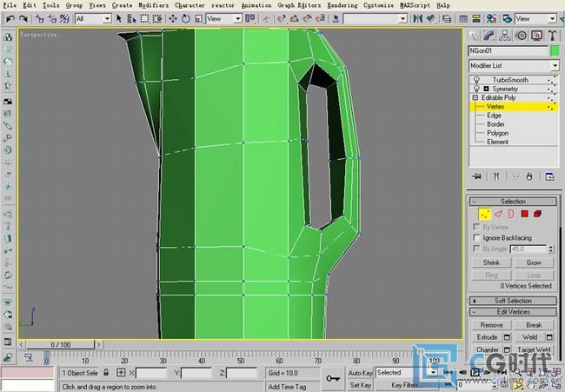Click the Shrink selection button
The width and height of the screenshot is (565, 392).
coord(491,262)
